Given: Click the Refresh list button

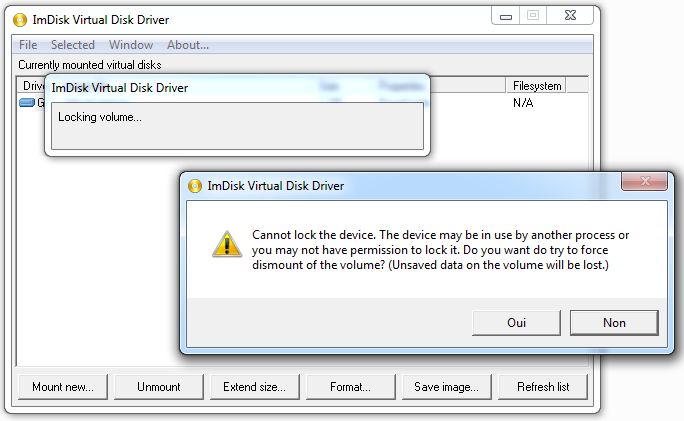Looking at the screenshot, I should point(543,387).
